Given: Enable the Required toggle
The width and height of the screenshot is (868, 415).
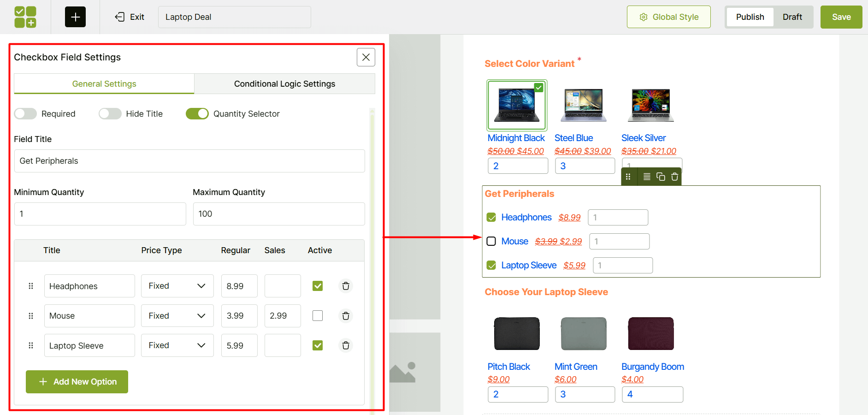Looking at the screenshot, I should [25, 113].
